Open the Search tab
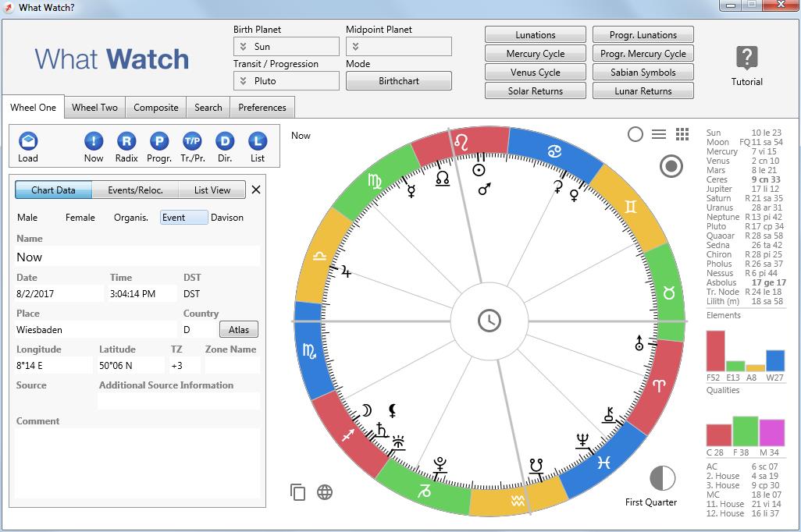The width and height of the screenshot is (801, 532). (x=208, y=107)
